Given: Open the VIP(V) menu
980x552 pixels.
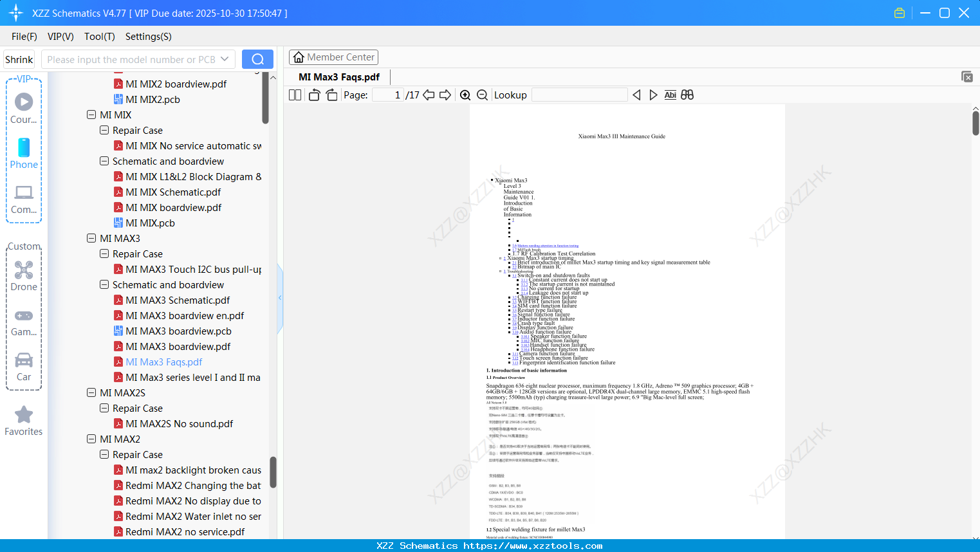Looking at the screenshot, I should click(60, 37).
